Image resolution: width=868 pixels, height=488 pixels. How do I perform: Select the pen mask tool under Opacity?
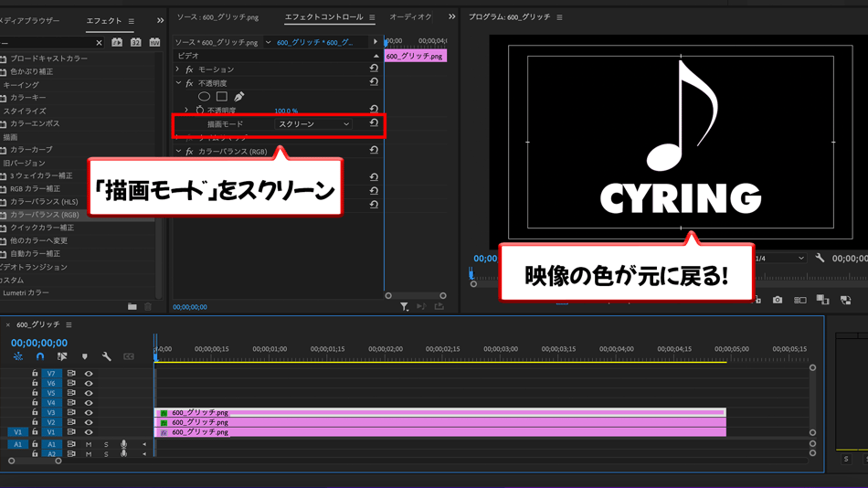[239, 96]
